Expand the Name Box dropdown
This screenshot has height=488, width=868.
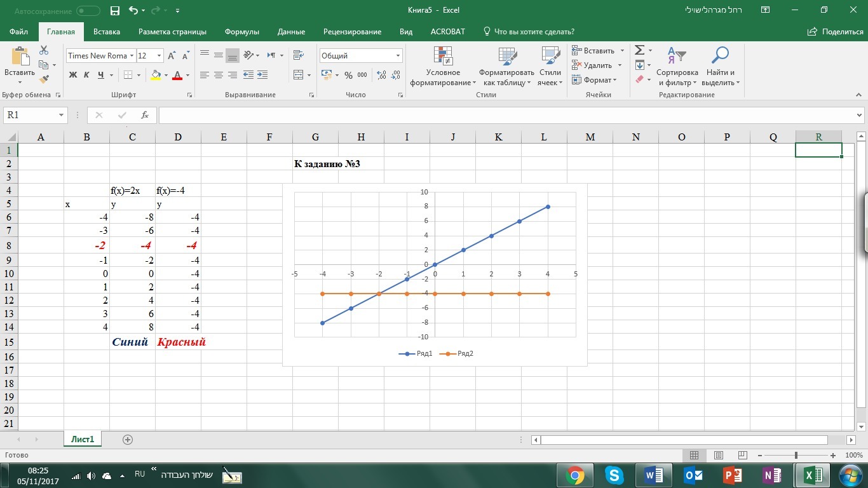(x=62, y=115)
